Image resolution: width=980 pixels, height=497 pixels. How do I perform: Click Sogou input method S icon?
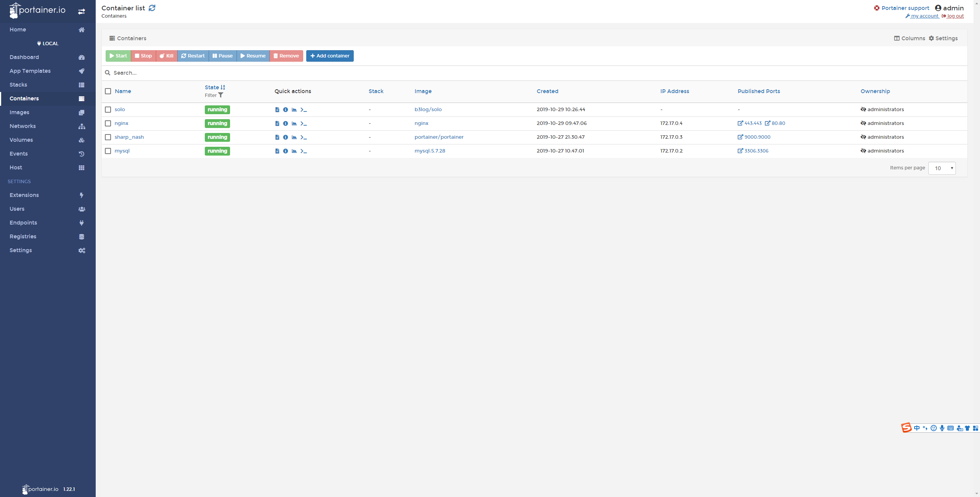pyautogui.click(x=906, y=428)
